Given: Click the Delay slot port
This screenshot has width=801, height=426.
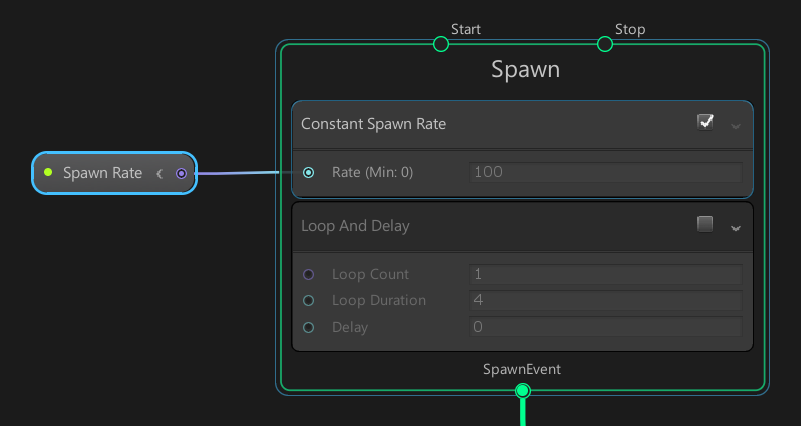Looking at the screenshot, I should tap(308, 327).
